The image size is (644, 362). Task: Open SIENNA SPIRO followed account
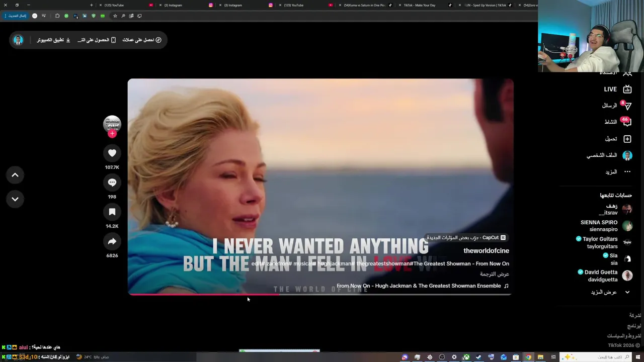tap(606, 226)
